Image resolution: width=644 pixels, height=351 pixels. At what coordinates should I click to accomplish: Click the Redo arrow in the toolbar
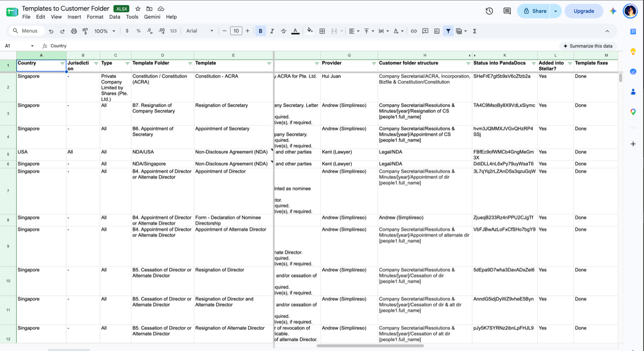coord(62,31)
